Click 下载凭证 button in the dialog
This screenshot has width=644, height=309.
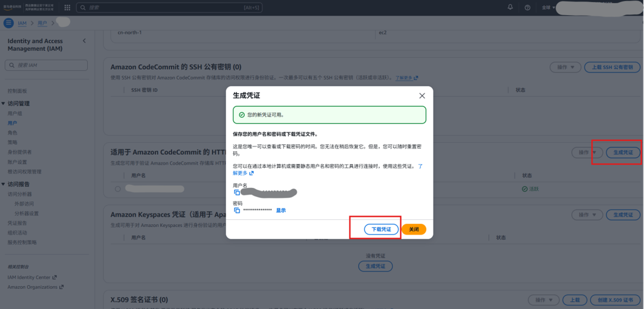point(381,229)
